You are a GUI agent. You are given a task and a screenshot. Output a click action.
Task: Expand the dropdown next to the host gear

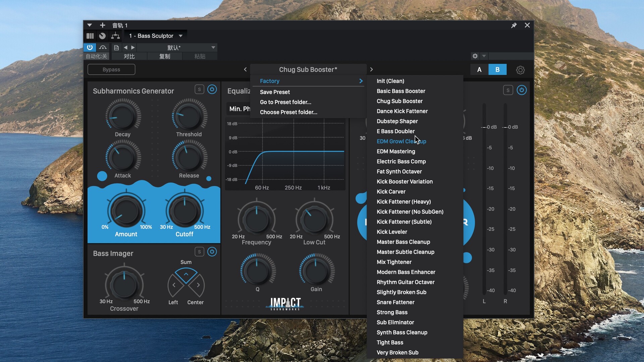[484, 56]
